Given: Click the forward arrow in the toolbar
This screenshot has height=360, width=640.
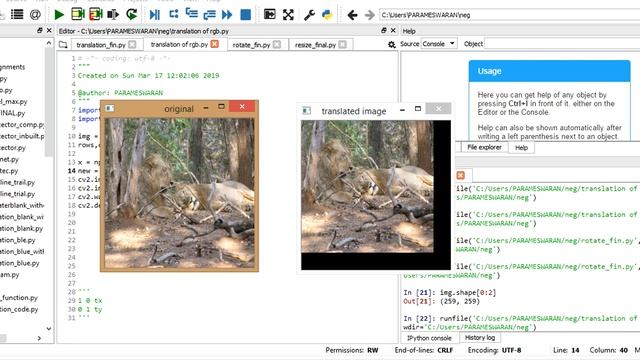Looking at the screenshot, I should tap(369, 15).
